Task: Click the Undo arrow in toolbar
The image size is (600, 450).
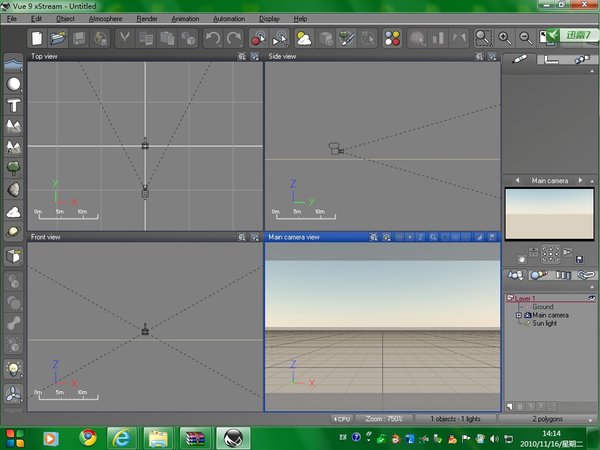Action: [212, 38]
